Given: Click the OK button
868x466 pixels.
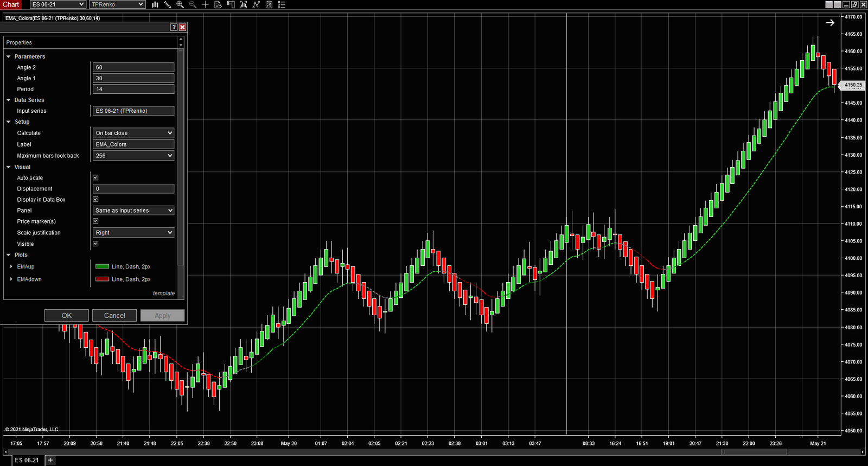Looking at the screenshot, I should pos(66,316).
